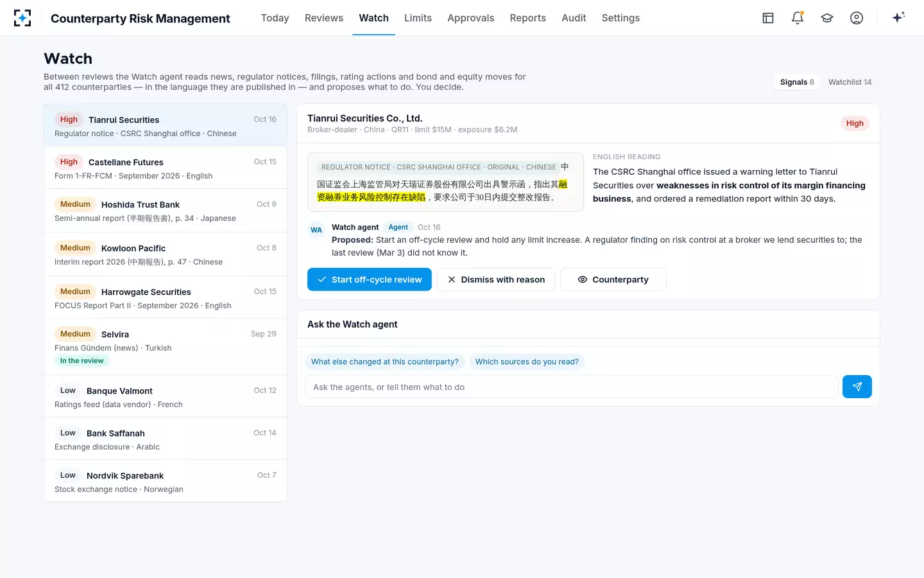Open the notifications bell
The height and width of the screenshot is (578, 924).
798,18
